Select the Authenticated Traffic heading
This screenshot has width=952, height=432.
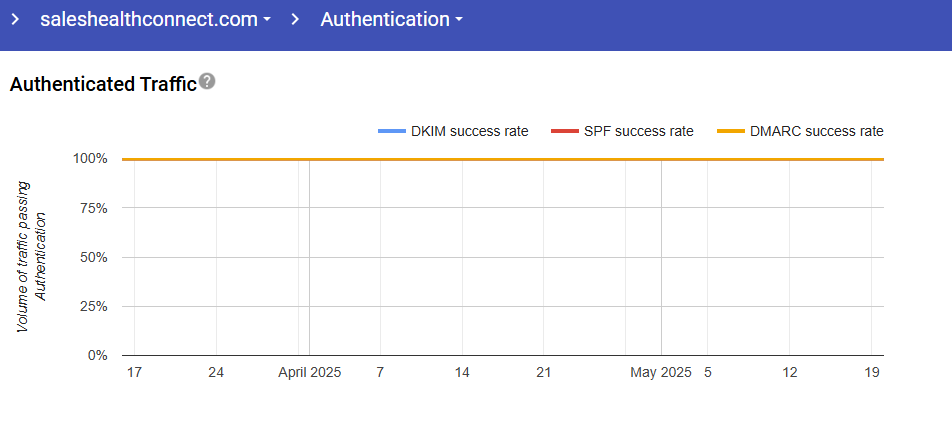point(102,84)
